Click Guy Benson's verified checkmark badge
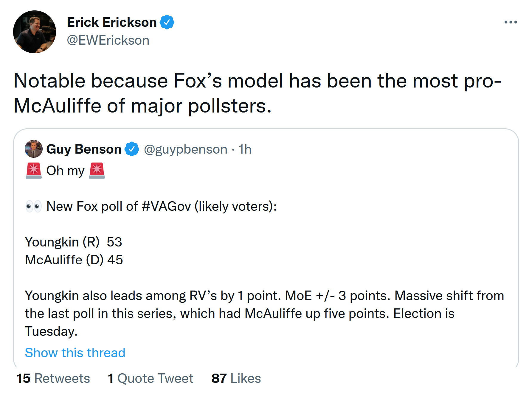532x398 pixels. (x=132, y=149)
